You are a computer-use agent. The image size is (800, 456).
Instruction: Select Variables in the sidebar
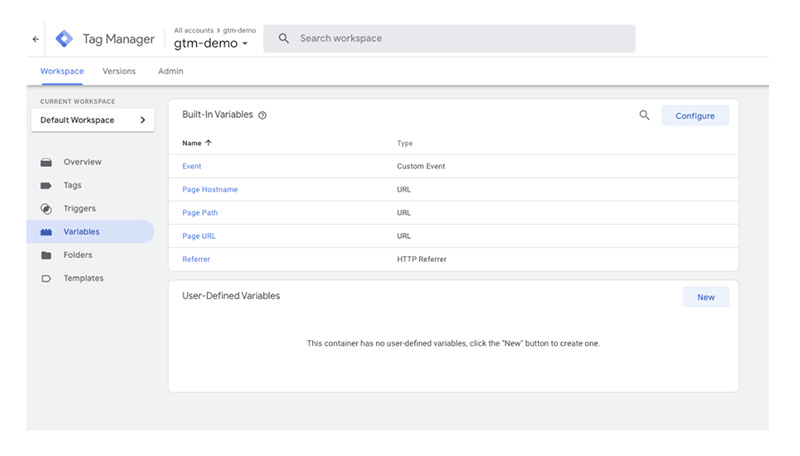point(90,232)
